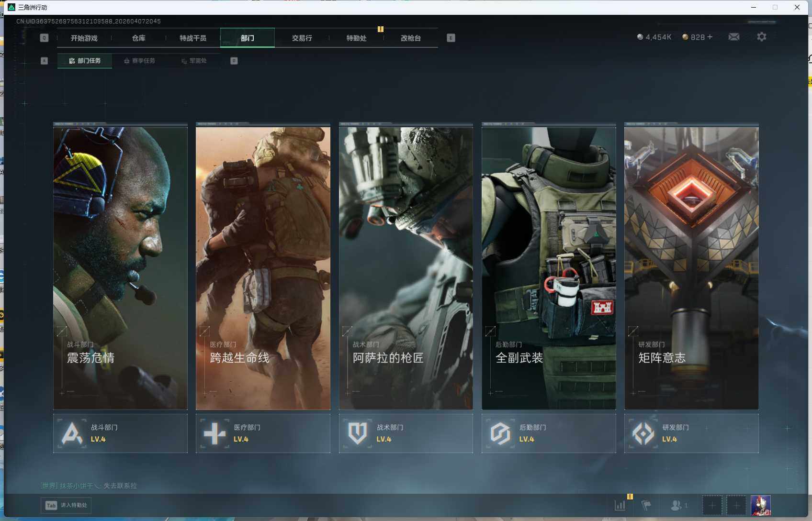Viewport: 812px width, 521px height.
Task: Click the silver coin icon beside 4,454K
Action: 640,37
